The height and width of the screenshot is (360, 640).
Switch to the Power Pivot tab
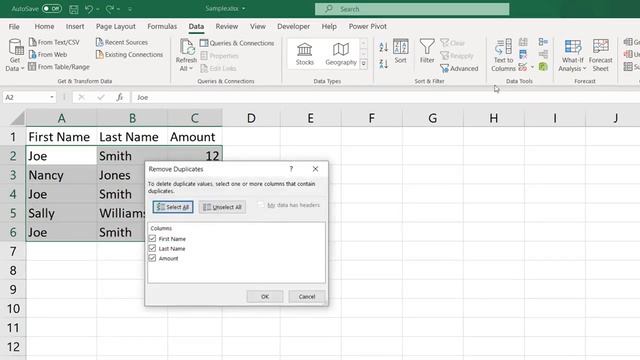coord(367,27)
